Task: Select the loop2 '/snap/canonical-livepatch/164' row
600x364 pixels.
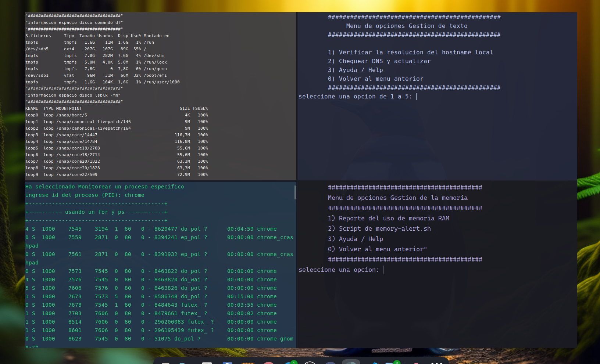Action: click(117, 129)
